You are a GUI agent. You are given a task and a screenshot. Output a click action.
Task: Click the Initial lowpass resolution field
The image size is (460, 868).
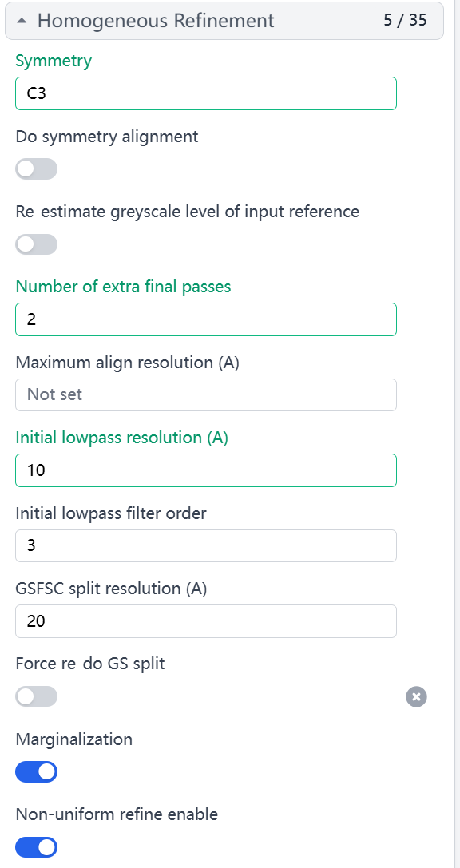(206, 470)
